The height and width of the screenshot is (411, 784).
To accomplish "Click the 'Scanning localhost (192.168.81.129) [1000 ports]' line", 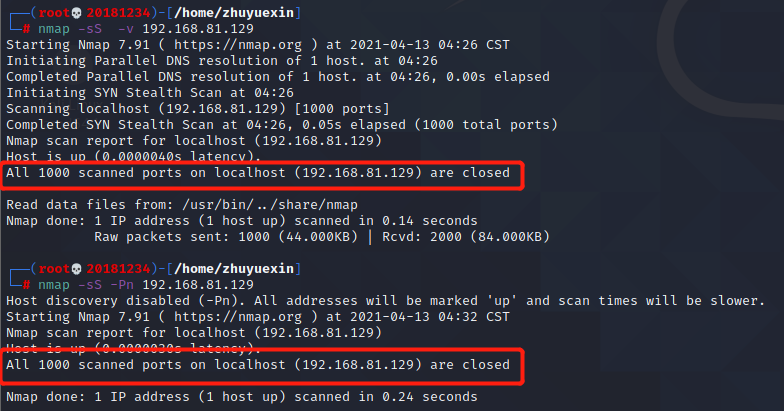I will point(198,109).
